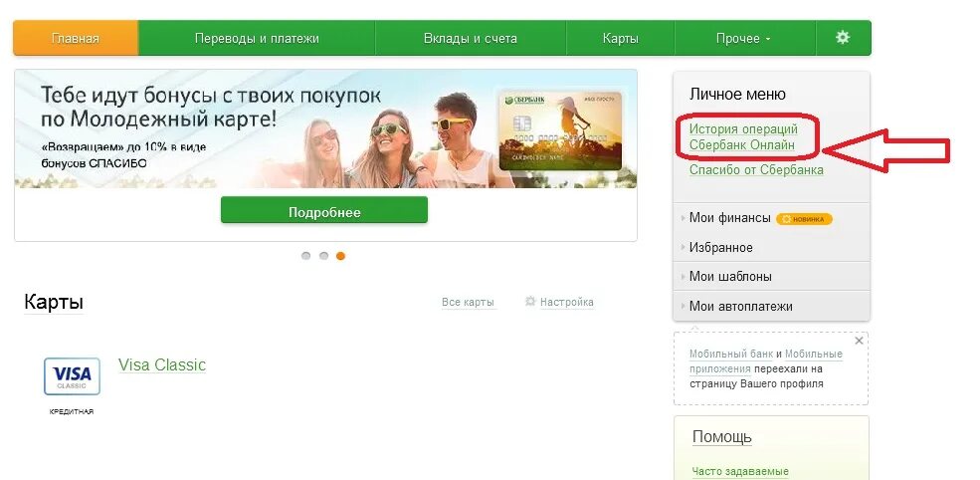Screen dimensions: 980x480
Task: Click the Сбербанк card image in the banner
Action: point(560,130)
